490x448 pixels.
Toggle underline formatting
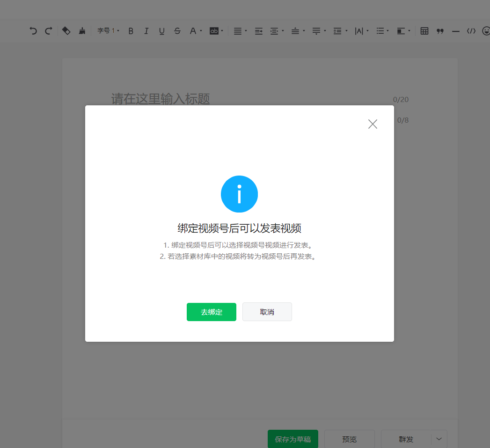click(x=161, y=31)
